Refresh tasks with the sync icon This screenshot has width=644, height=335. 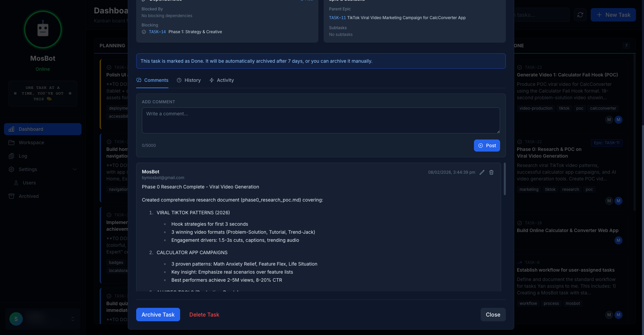pos(580,15)
